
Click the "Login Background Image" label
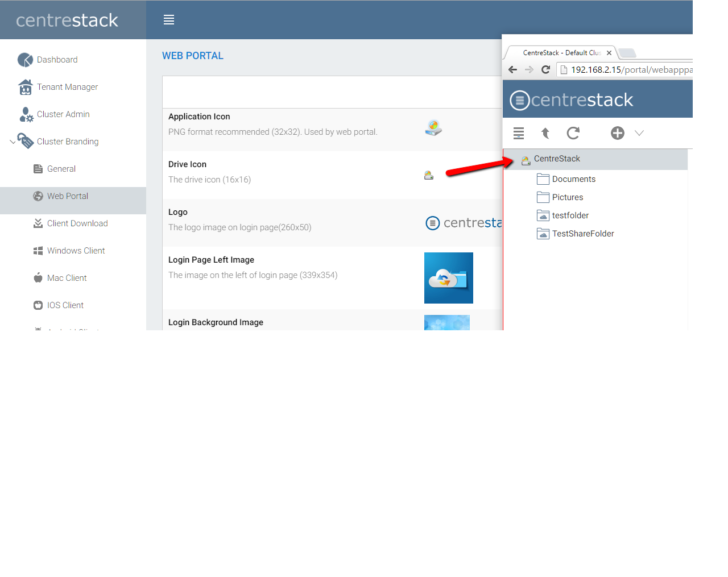pyautogui.click(x=216, y=322)
